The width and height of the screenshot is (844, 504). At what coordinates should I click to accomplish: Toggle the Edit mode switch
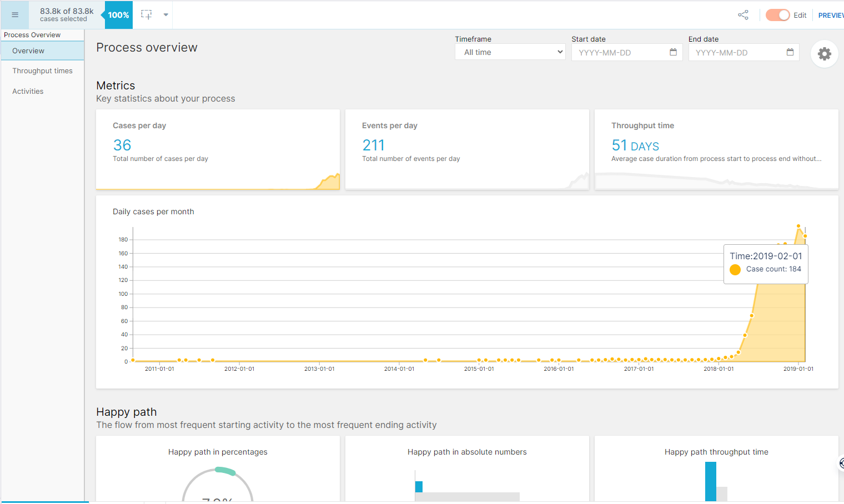tap(777, 15)
